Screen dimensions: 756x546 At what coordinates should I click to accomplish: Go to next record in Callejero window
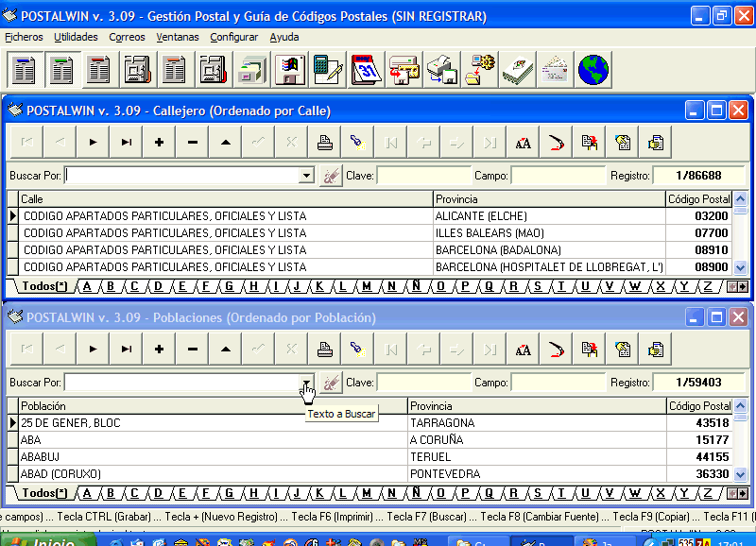pyautogui.click(x=93, y=142)
